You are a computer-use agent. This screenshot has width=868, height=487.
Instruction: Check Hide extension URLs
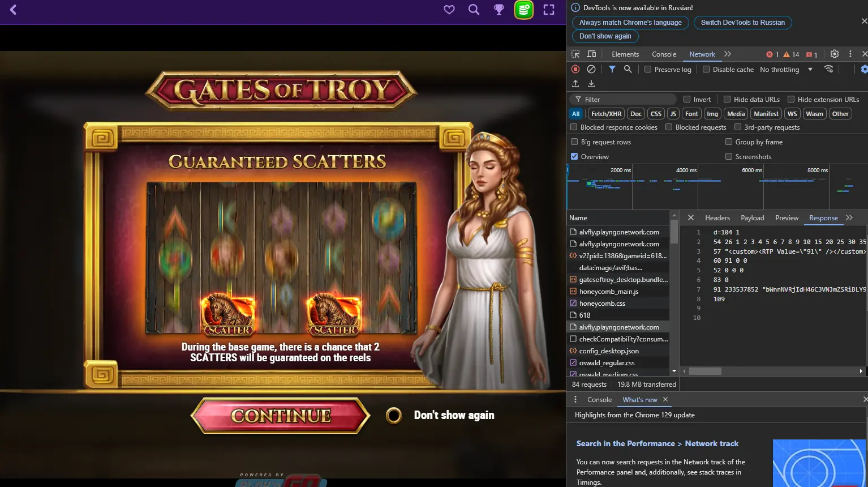coord(791,99)
